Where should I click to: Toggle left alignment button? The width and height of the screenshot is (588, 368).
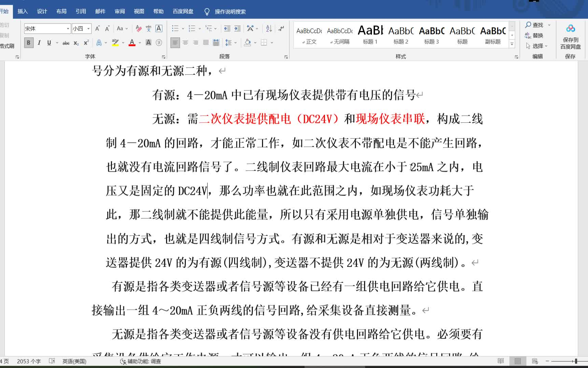(x=175, y=43)
